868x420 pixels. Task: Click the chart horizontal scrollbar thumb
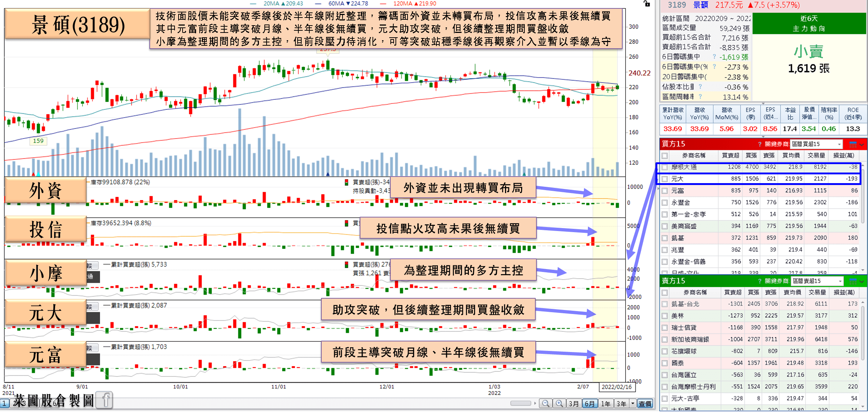pos(521,404)
